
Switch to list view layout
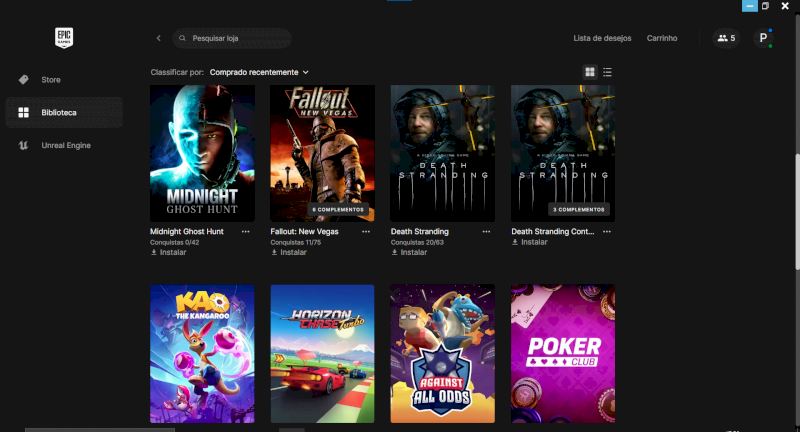607,72
